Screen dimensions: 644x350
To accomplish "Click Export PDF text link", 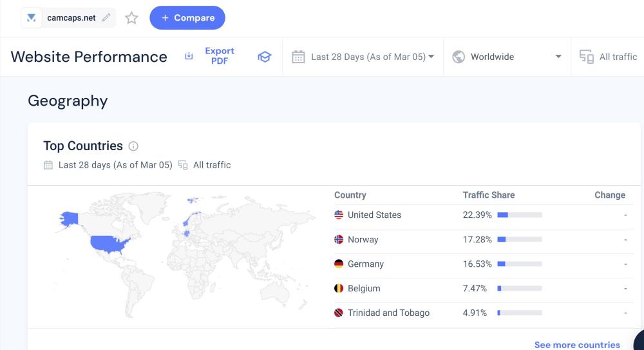I will point(220,56).
